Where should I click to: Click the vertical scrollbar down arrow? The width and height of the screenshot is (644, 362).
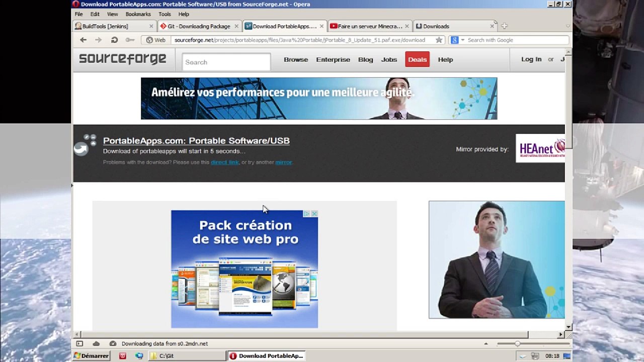pyautogui.click(x=569, y=327)
